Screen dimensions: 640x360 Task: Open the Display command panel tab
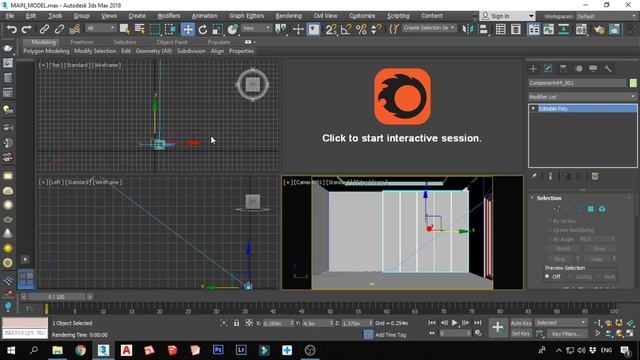(593, 69)
